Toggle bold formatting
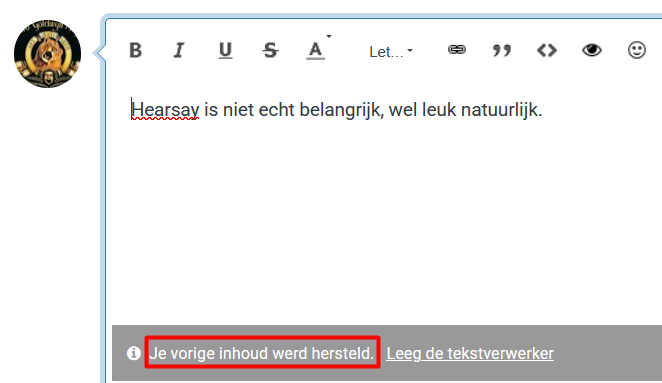Screen dimensions: 662x383 click(x=136, y=50)
